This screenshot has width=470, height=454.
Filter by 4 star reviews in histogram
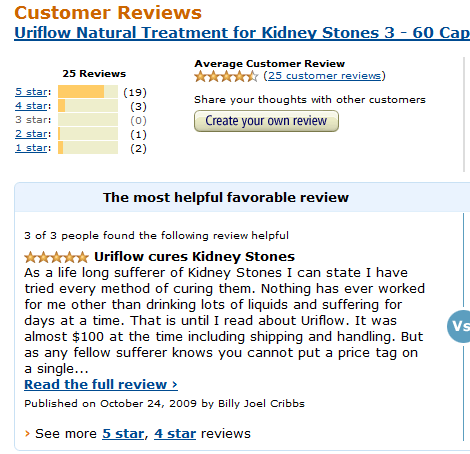pos(31,106)
